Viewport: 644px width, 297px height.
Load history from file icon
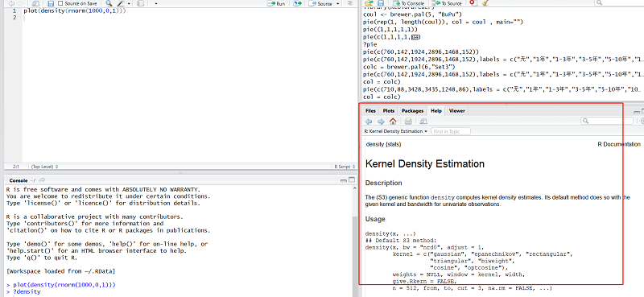369,3
